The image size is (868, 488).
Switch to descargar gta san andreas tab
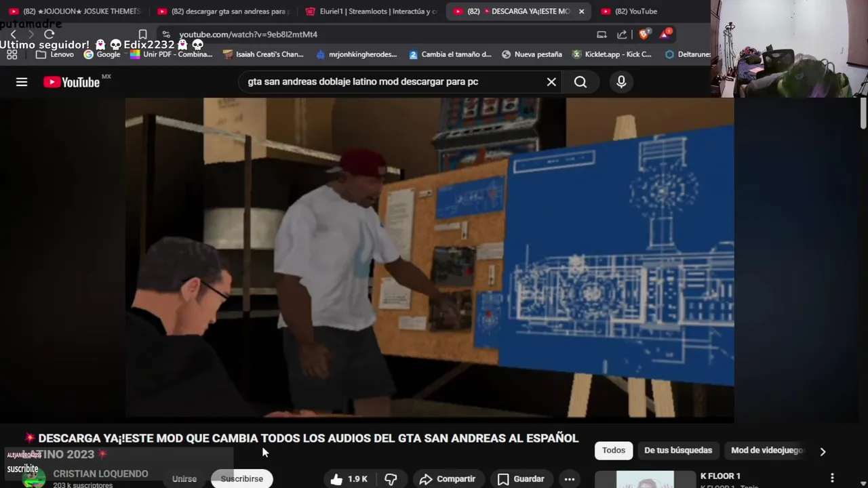tap(224, 12)
